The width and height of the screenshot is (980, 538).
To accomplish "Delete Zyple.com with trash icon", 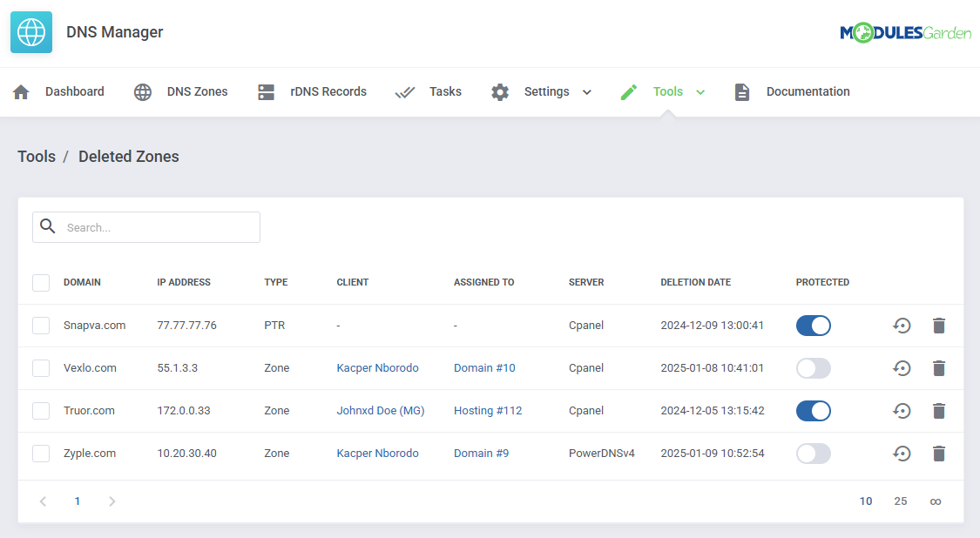I will pyautogui.click(x=939, y=453).
